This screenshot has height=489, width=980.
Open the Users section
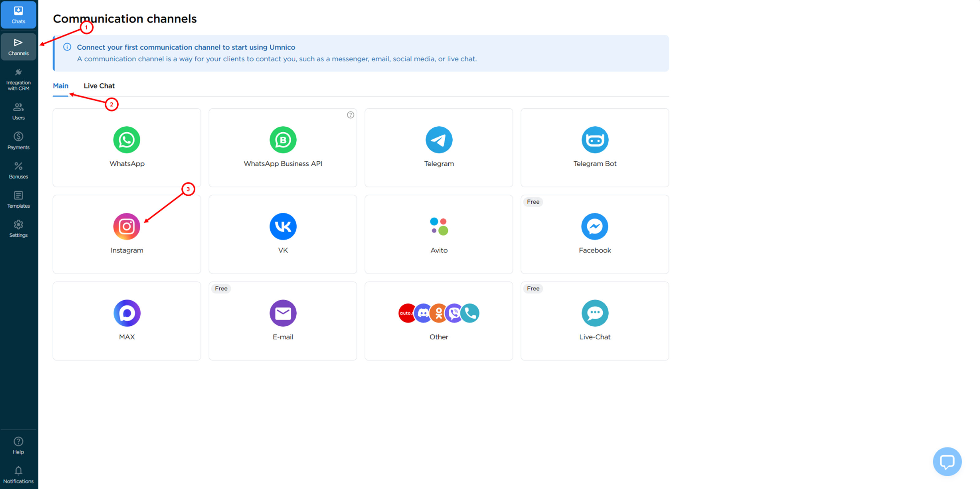[x=18, y=111]
